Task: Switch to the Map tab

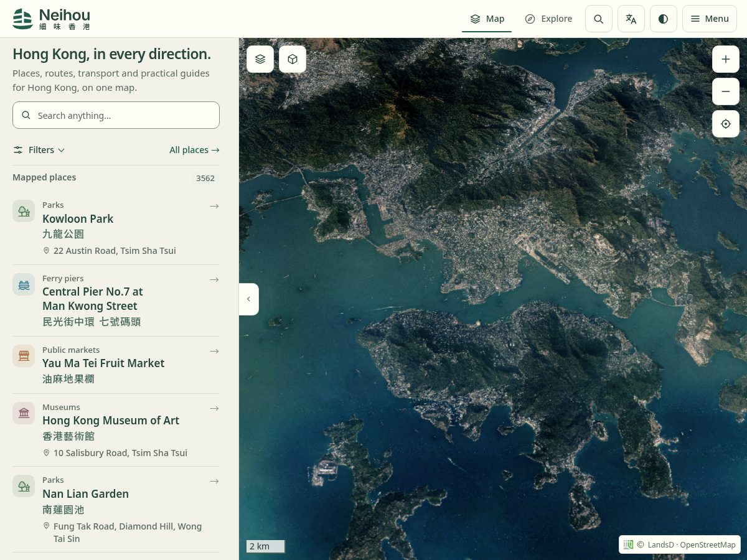Action: tap(487, 19)
